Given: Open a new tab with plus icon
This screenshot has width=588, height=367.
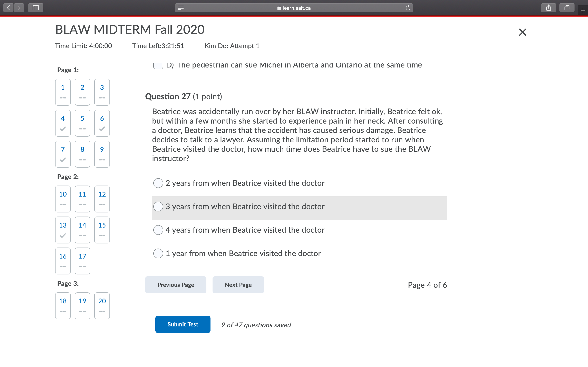Looking at the screenshot, I should coord(583,10).
